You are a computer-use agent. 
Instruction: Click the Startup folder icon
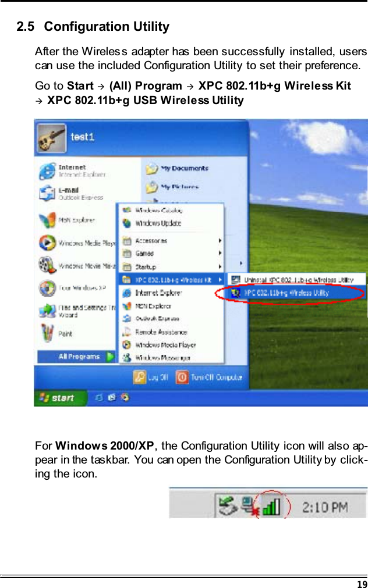[127, 267]
